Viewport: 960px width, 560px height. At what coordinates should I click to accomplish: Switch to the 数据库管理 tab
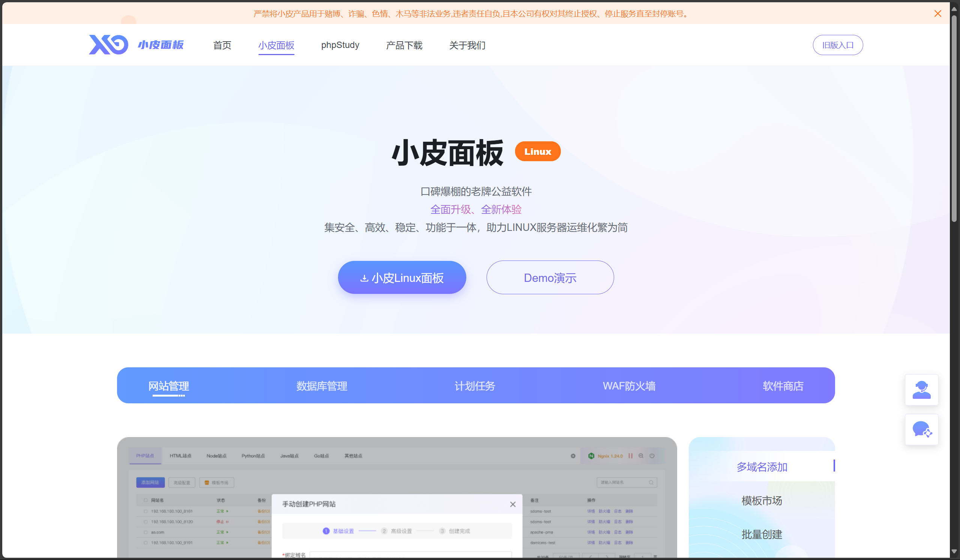pyautogui.click(x=322, y=386)
